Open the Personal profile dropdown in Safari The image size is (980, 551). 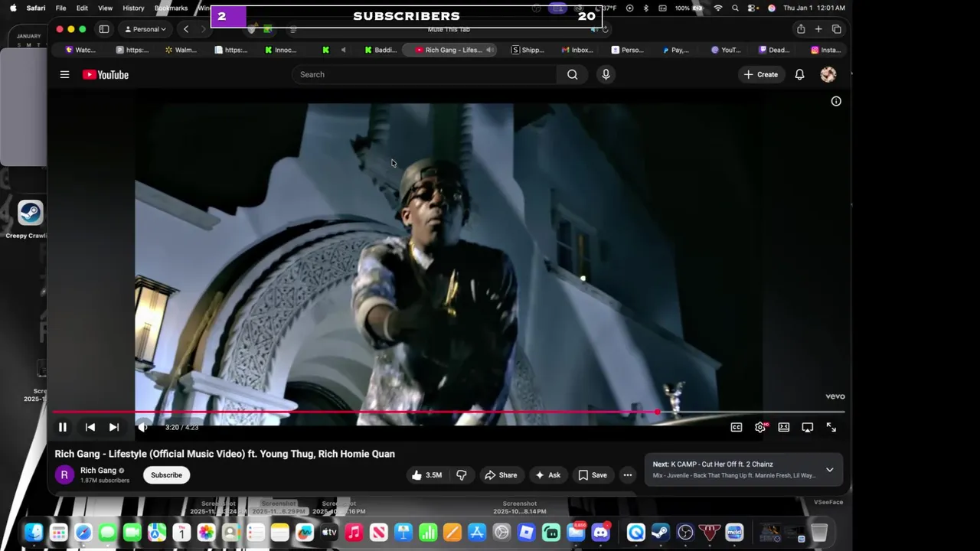click(145, 29)
